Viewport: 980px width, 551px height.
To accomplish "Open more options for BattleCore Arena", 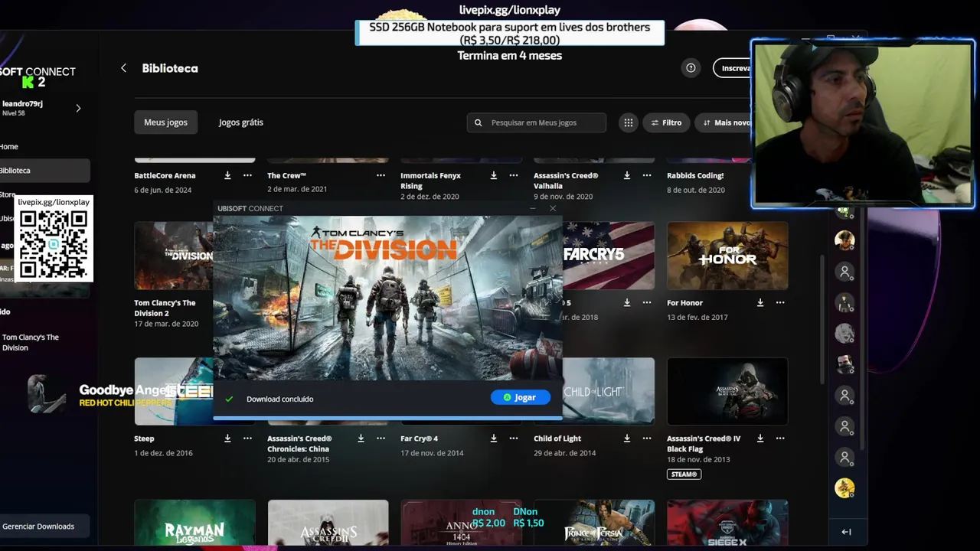I will [x=247, y=175].
